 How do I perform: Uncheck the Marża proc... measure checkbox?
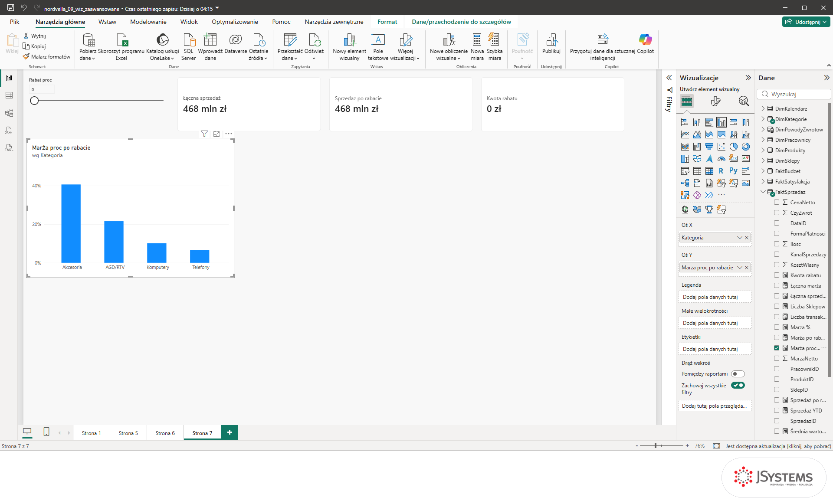pos(777,348)
